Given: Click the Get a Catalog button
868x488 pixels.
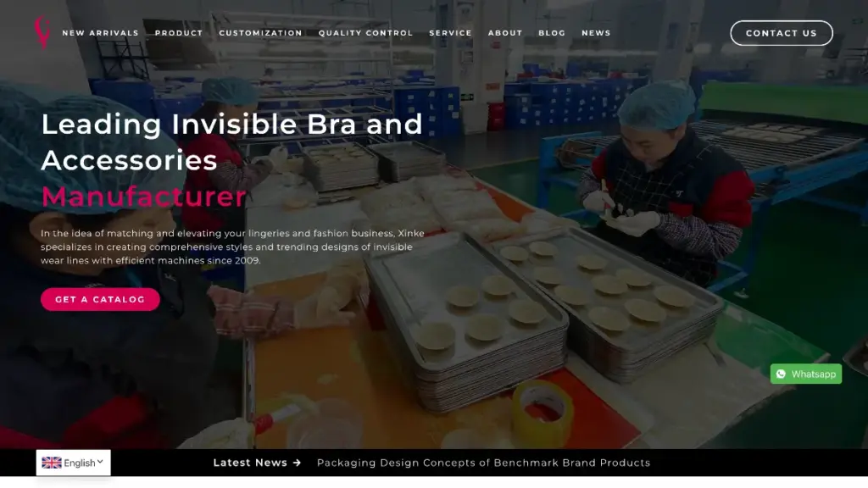Looking at the screenshot, I should (x=100, y=299).
